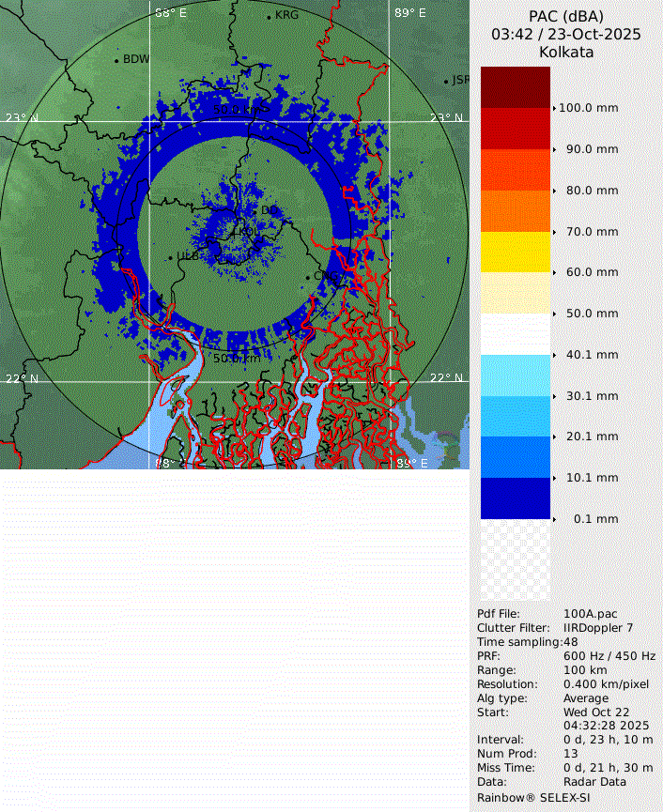Click the 50.0 km range ring label at top
This screenshot has width=663, height=812.
[x=241, y=110]
